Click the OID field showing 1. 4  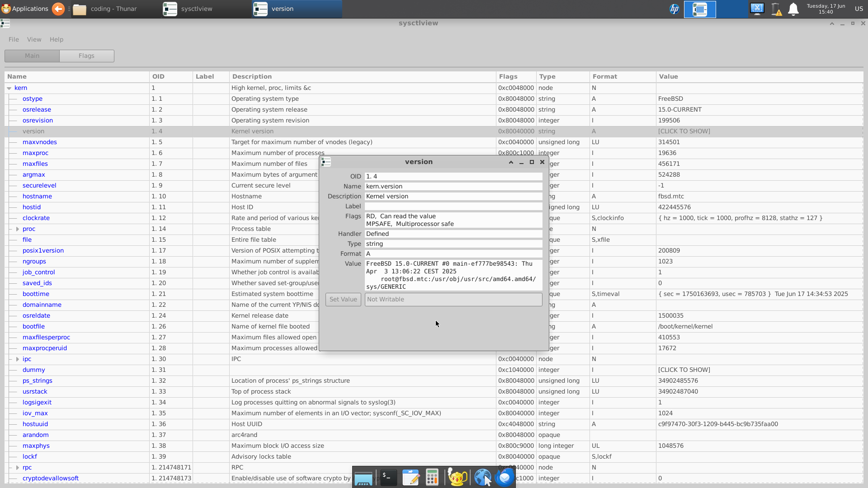pyautogui.click(x=453, y=176)
